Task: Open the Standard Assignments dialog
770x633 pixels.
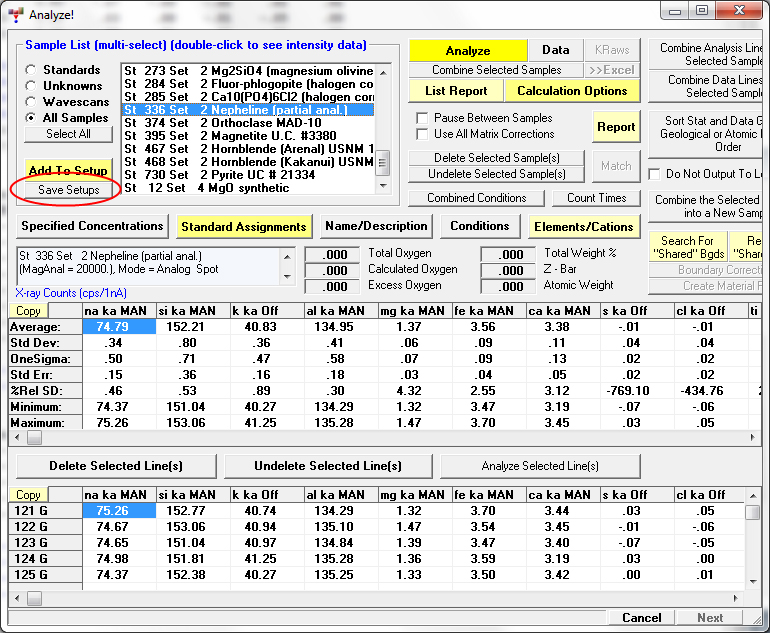Action: [x=245, y=226]
